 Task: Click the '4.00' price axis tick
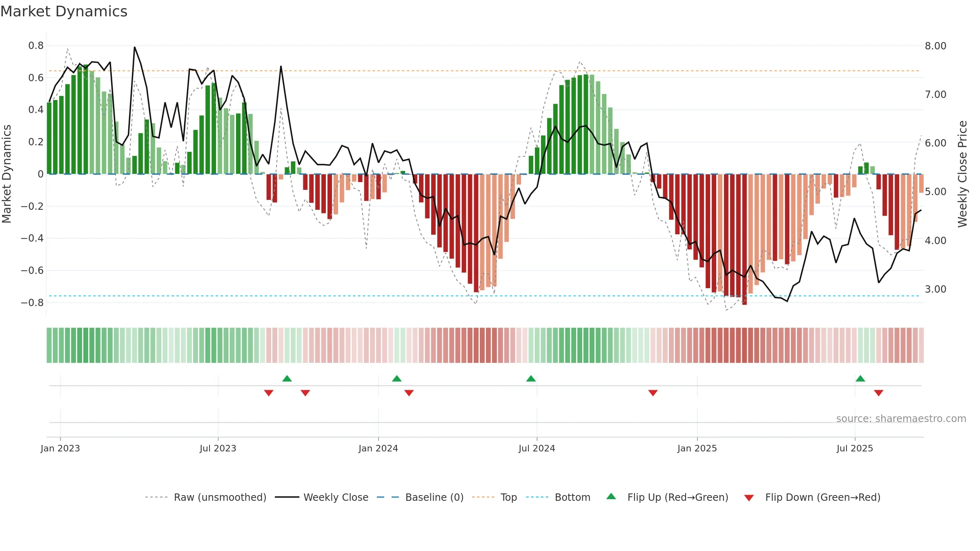(936, 241)
